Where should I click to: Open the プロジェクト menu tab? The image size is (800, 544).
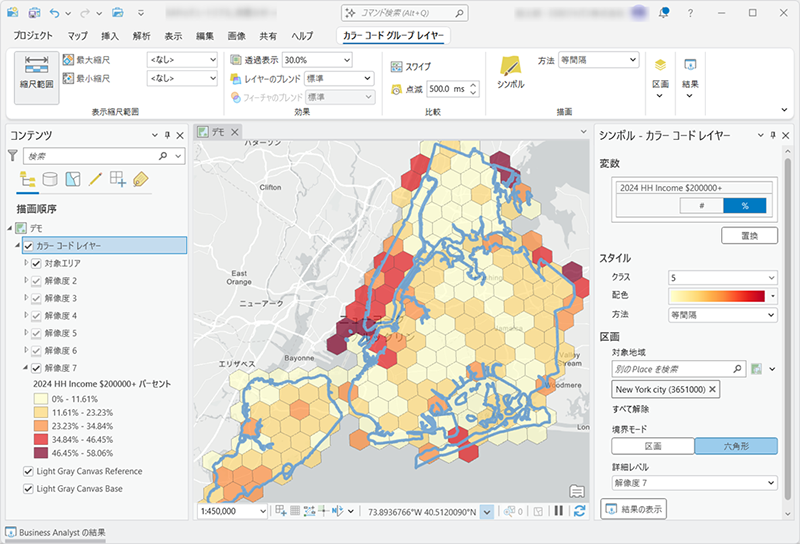tap(33, 36)
